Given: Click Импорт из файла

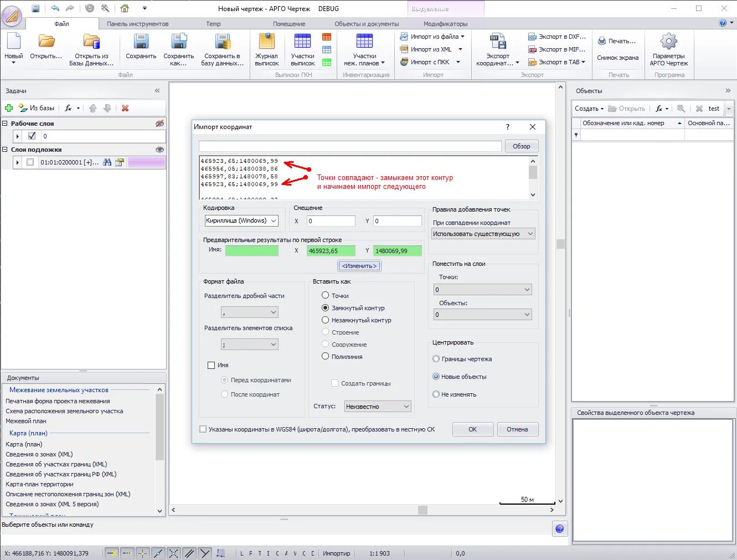Looking at the screenshot, I should [x=432, y=37].
